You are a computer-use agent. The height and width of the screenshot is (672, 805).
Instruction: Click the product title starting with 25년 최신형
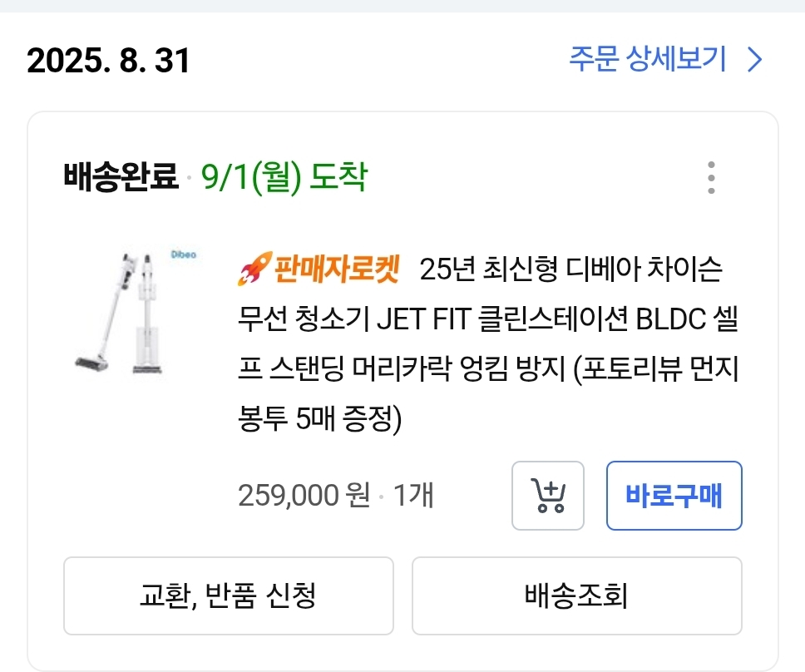[x=571, y=271]
